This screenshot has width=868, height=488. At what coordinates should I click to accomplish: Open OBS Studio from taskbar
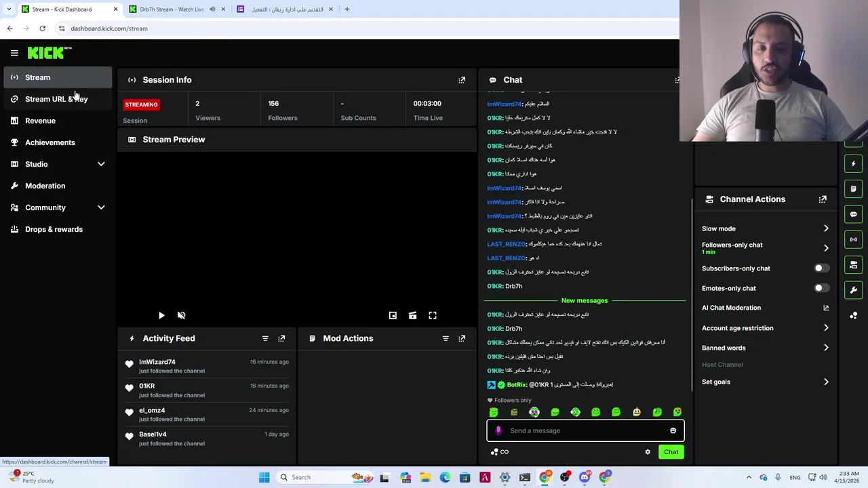[x=564, y=477]
